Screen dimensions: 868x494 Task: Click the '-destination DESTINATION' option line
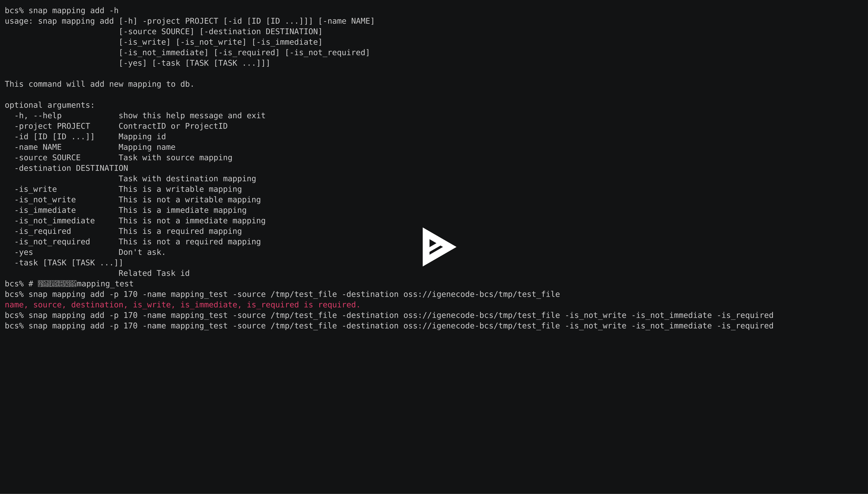click(71, 168)
